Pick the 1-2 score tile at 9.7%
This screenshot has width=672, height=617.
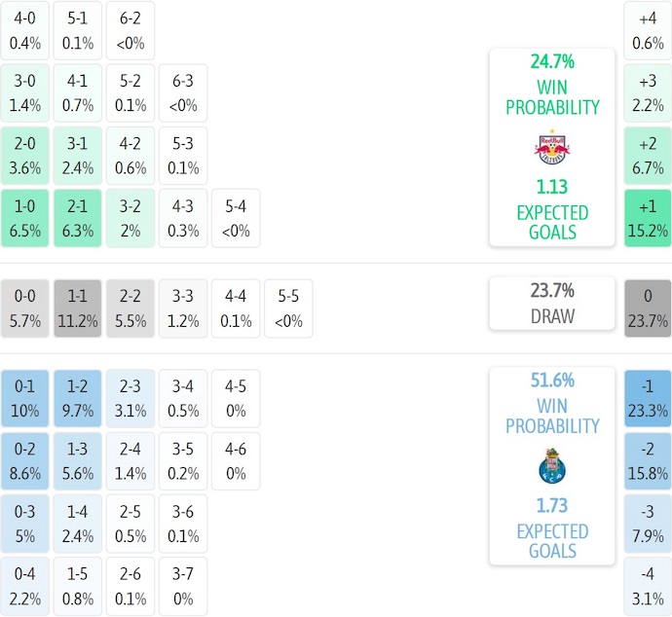click(x=77, y=398)
